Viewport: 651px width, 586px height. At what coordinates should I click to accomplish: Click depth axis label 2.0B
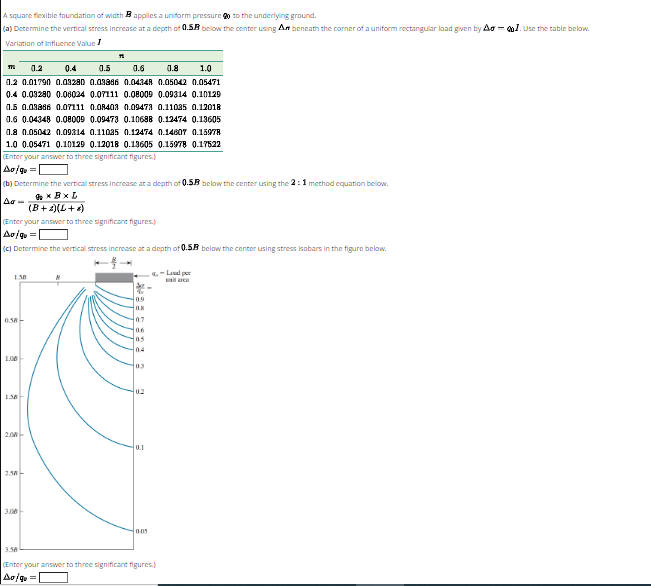[11, 435]
